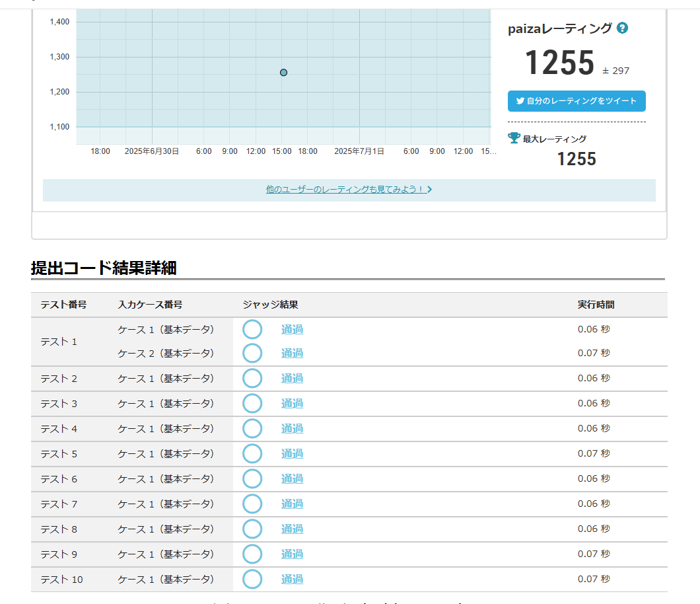Click the chevron arrow after other users' rating link
The image size is (700, 604).
point(430,190)
